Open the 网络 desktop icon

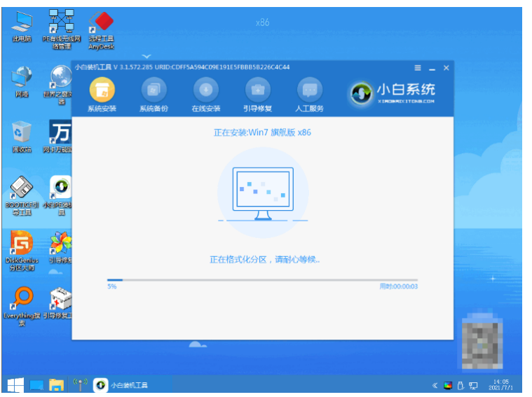click(x=22, y=82)
